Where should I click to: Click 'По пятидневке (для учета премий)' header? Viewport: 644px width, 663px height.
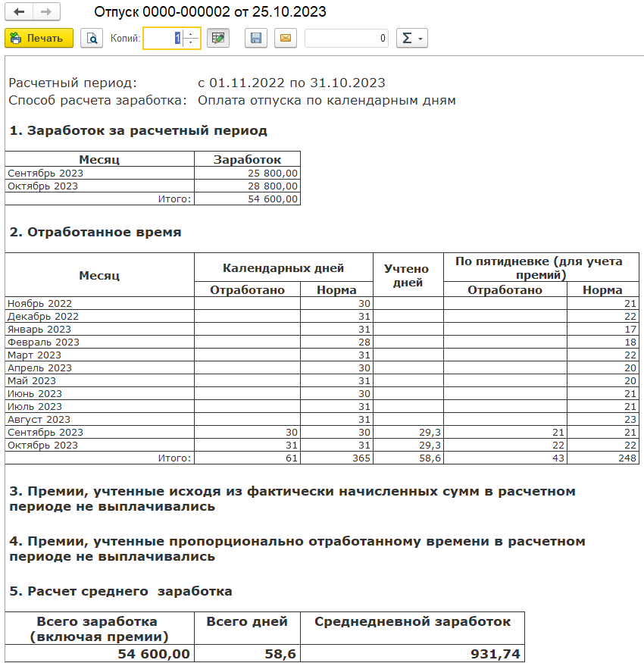pos(541,267)
